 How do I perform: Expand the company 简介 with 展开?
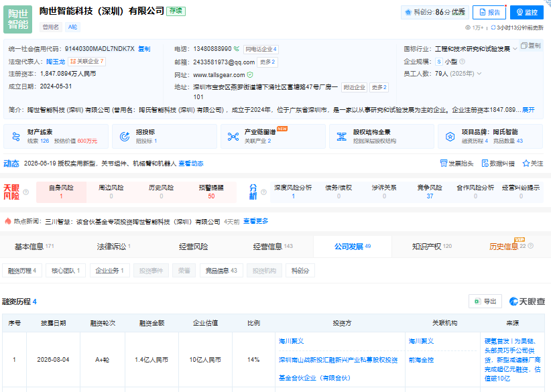pos(528,110)
